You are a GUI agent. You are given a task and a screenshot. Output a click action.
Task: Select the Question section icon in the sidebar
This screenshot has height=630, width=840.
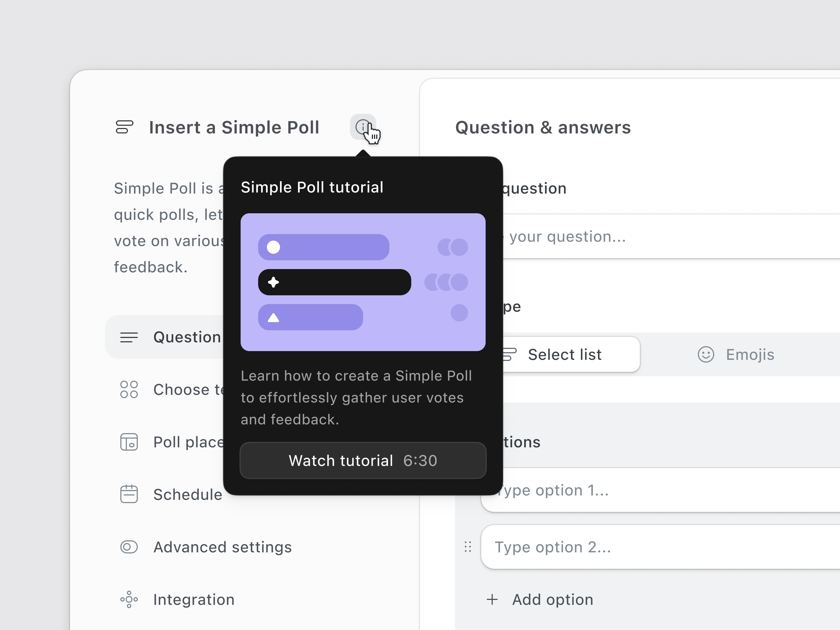[129, 337]
